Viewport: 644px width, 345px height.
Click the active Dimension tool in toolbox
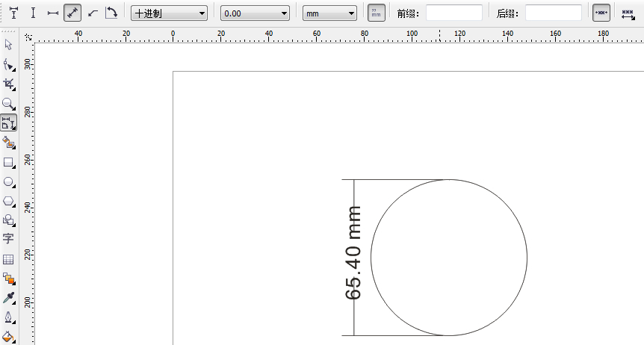(x=9, y=122)
